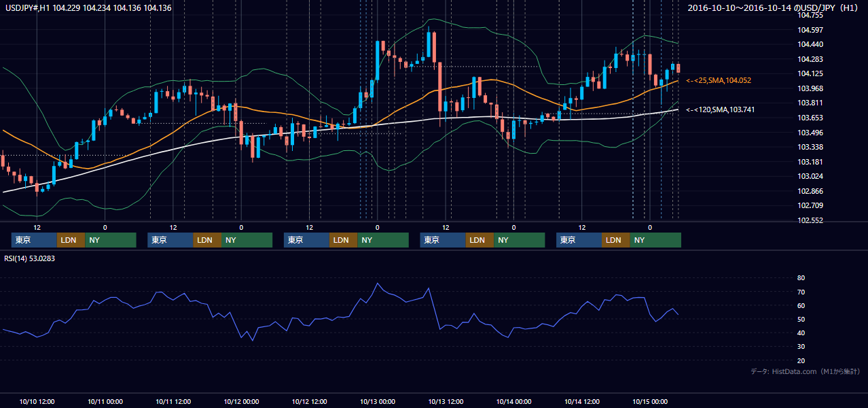The width and height of the screenshot is (868, 408).
Task: Click the 10/10 12:00 time label
Action: pyautogui.click(x=37, y=401)
